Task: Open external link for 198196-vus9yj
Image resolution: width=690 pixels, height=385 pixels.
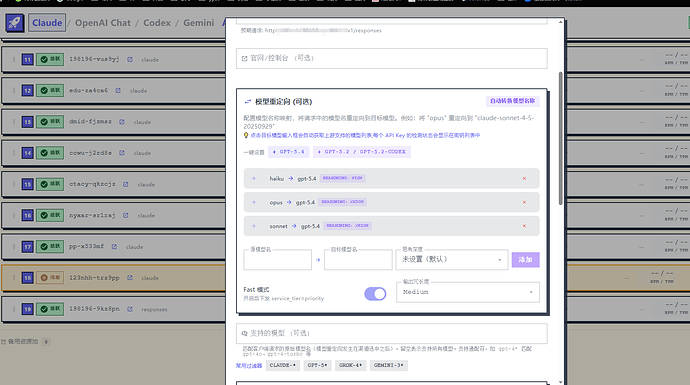Action: 130,59
